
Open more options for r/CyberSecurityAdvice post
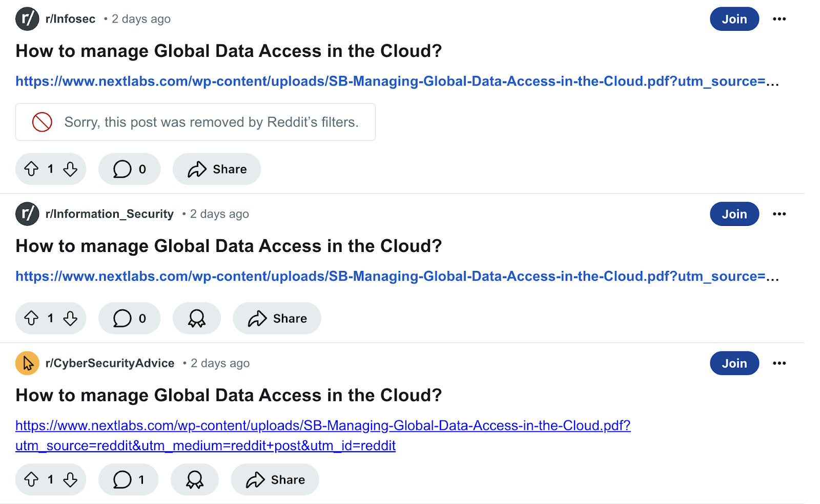click(x=780, y=363)
